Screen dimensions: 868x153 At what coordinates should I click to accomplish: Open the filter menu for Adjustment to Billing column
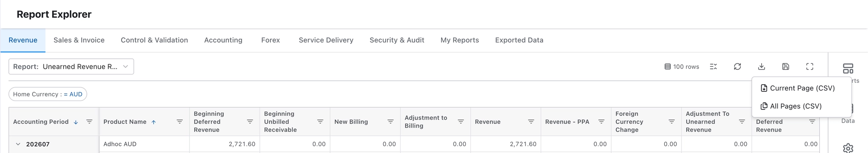[461, 122]
